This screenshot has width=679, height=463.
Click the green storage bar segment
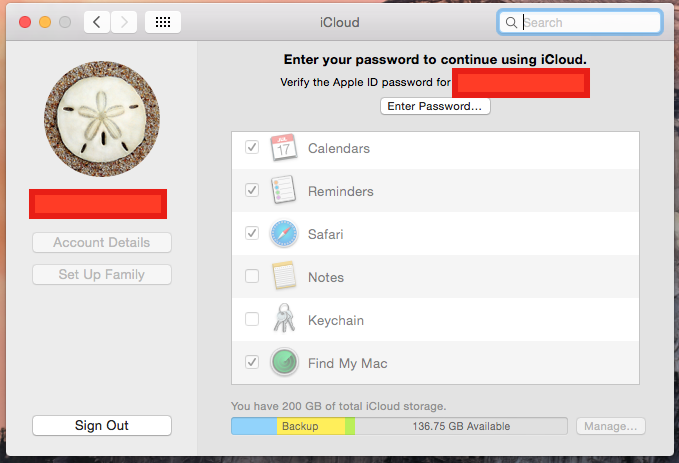point(350,426)
